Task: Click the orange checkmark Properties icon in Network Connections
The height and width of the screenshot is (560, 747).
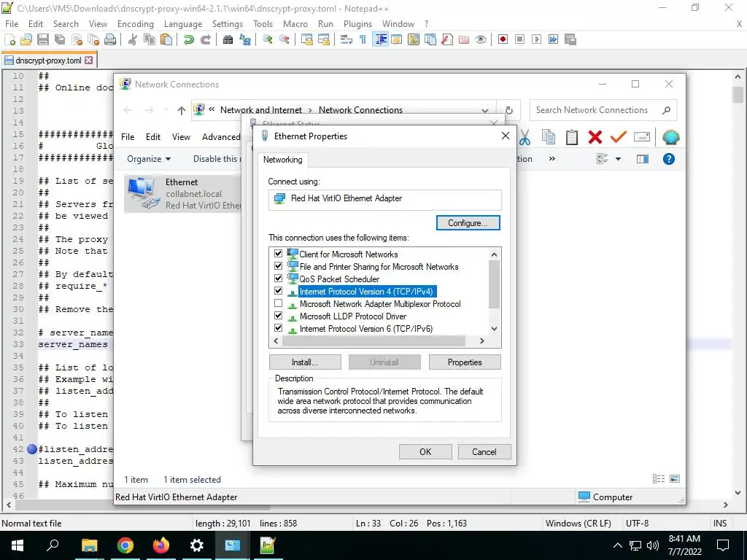Action: click(618, 137)
